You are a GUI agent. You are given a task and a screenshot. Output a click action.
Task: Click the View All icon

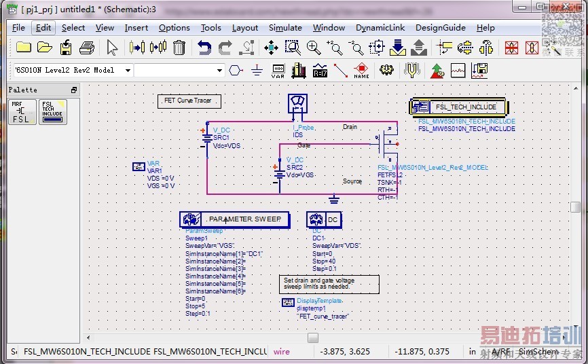pos(271,48)
